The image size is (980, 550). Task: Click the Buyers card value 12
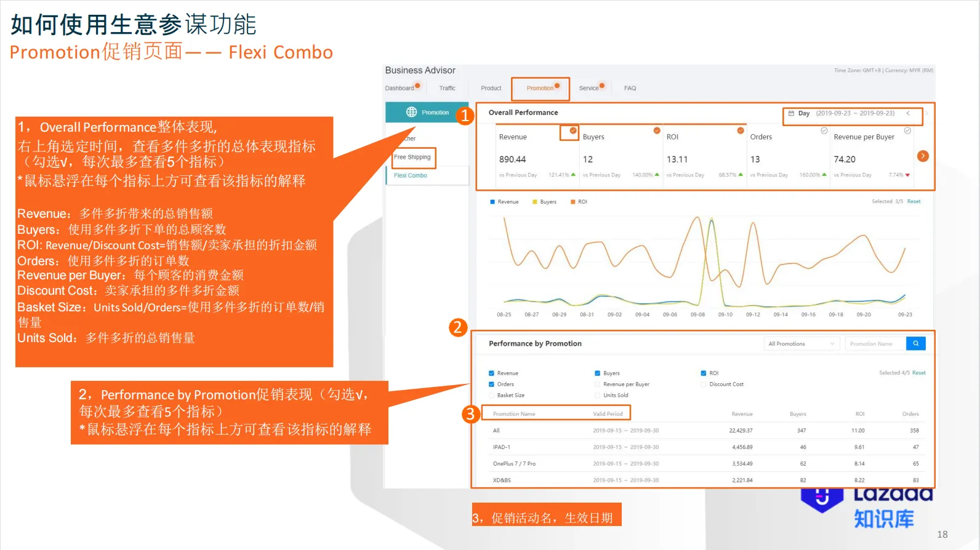[x=588, y=159]
